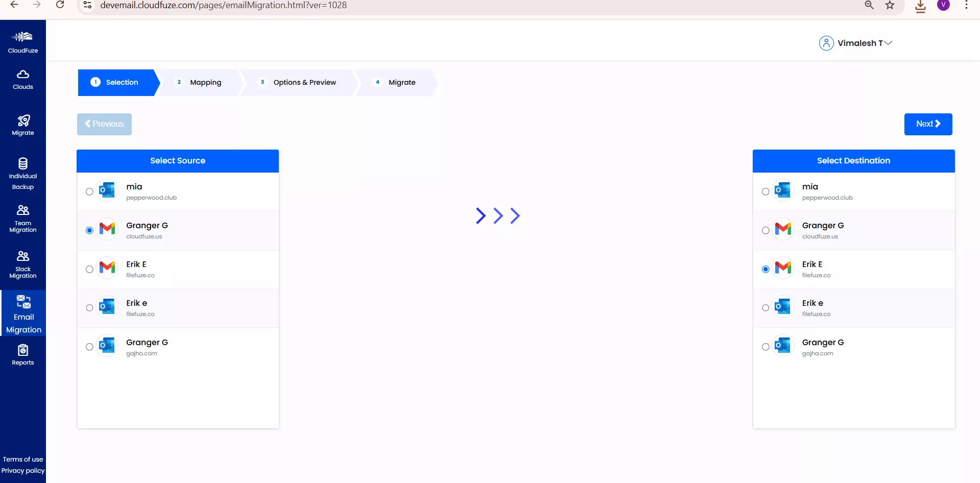Click Gmail icon for source Granger G cloudfuze.us
The height and width of the screenshot is (483, 980).
pyautogui.click(x=107, y=230)
